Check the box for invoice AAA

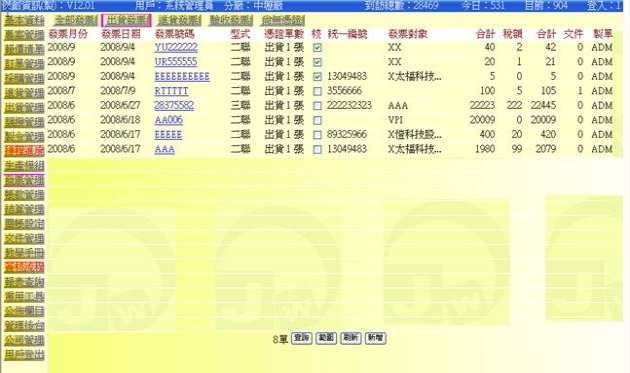click(317, 150)
